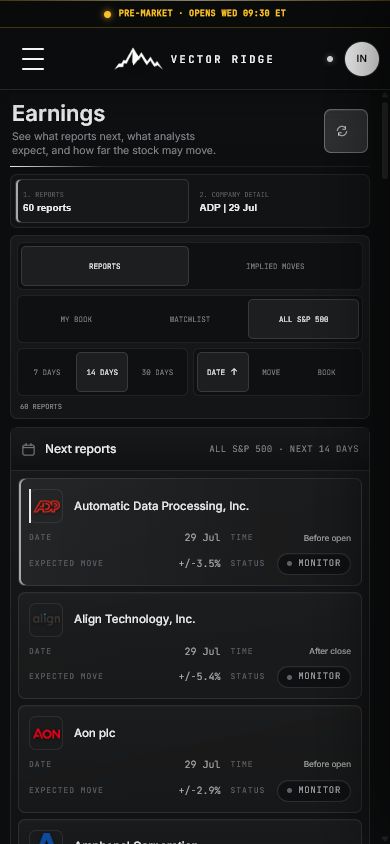The height and width of the screenshot is (844, 390).
Task: Click the +/-5.4% expected move value
Action: coord(200,677)
